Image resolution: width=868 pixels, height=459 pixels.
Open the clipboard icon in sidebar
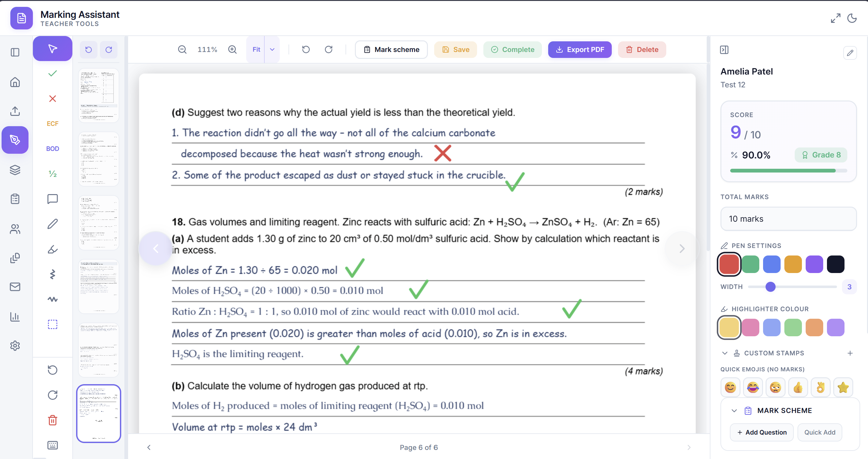tap(15, 199)
